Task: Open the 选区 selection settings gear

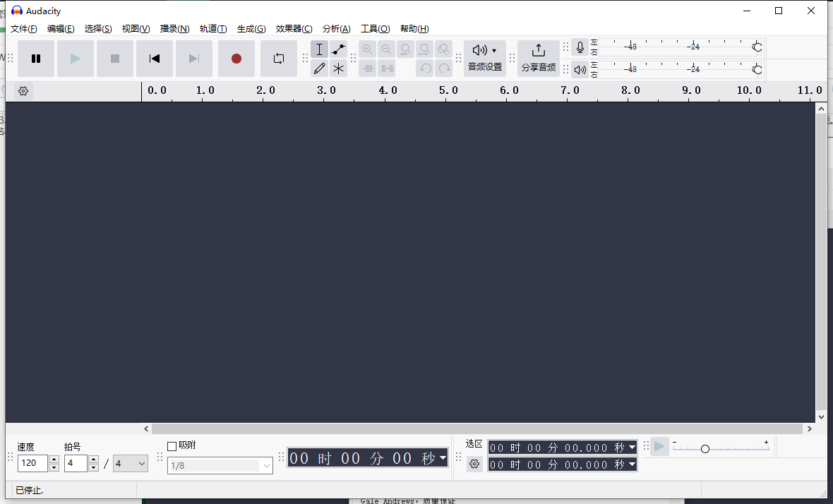Action: (x=474, y=464)
